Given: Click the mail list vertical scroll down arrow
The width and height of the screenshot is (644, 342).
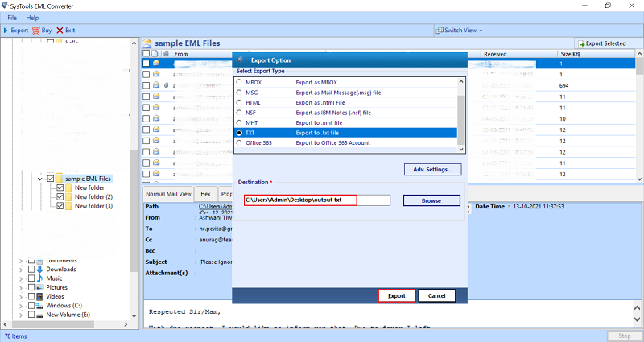Looking at the screenshot, I should tap(639, 179).
